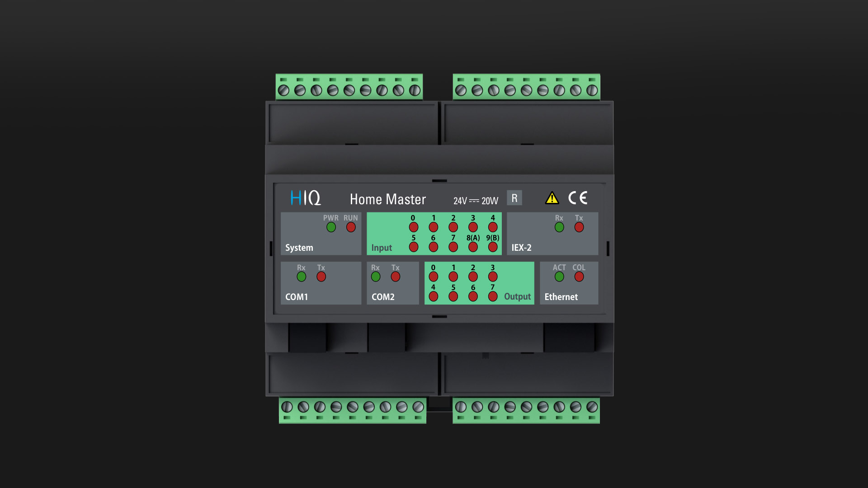Click the COM1 green Rx LED
The image size is (868, 488).
(x=302, y=277)
